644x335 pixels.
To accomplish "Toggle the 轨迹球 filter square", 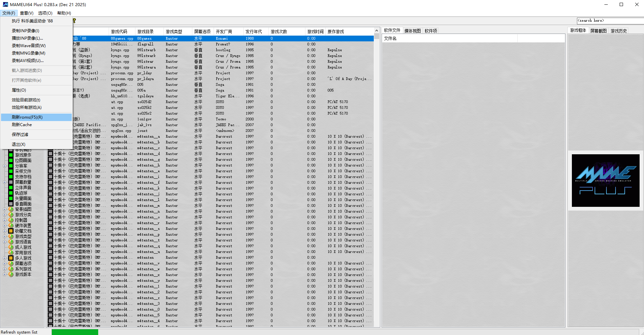I will click(11, 192).
